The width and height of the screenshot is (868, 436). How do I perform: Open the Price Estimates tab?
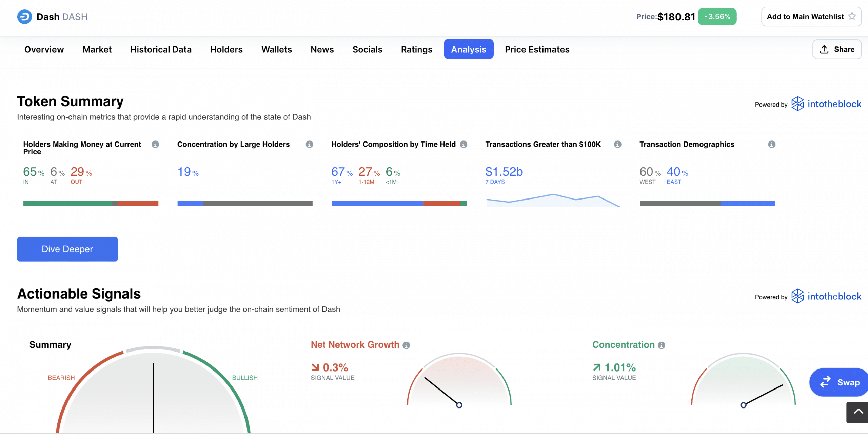(537, 49)
